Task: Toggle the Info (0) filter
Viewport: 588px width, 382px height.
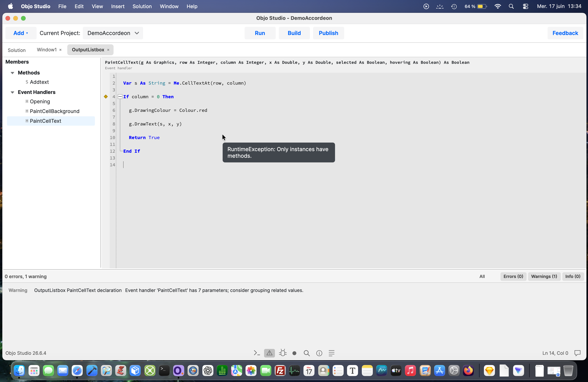Action: coord(573,277)
